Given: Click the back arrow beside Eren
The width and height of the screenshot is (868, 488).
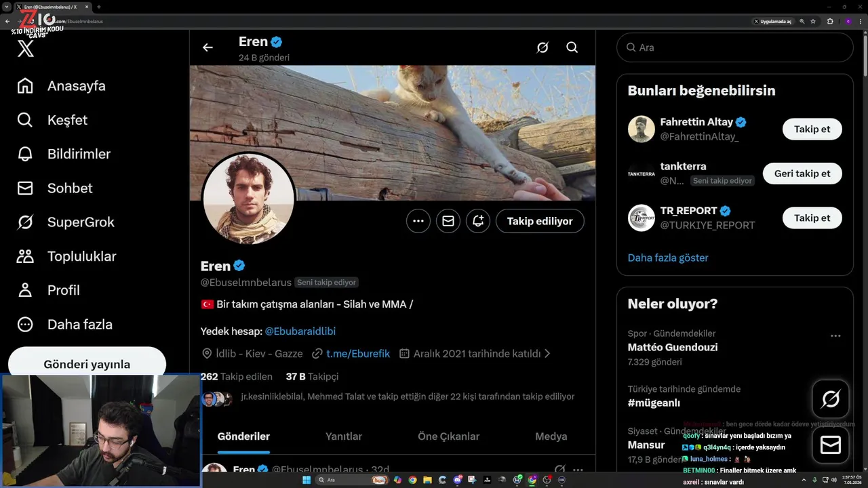Looking at the screenshot, I should pyautogui.click(x=208, y=47).
